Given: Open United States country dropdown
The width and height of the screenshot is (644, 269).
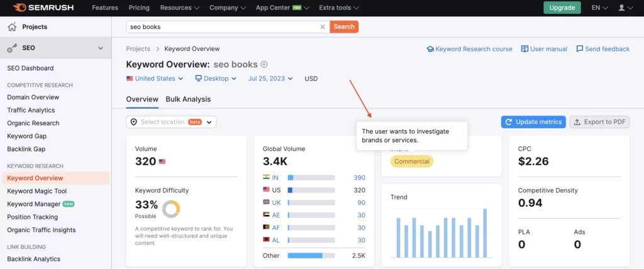Looking at the screenshot, I should point(155,79).
